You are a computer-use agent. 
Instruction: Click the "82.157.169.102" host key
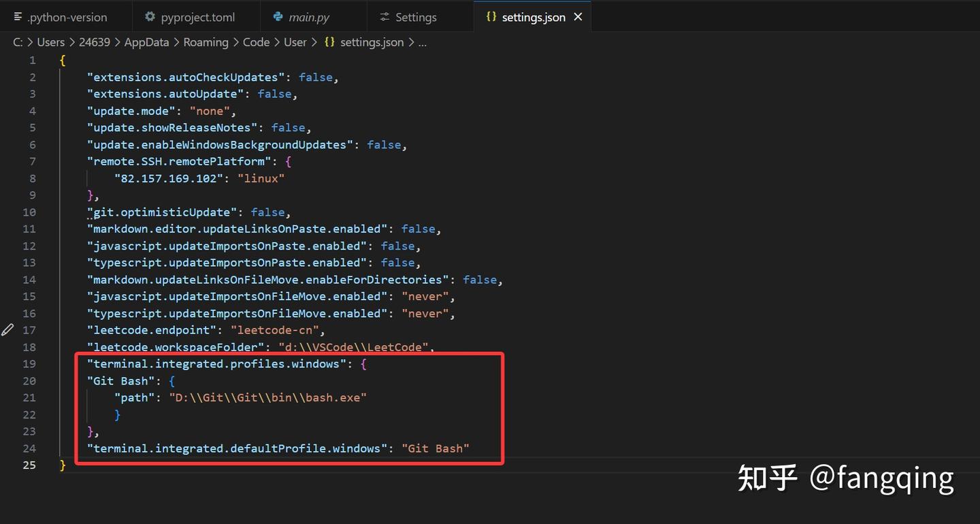click(x=169, y=178)
